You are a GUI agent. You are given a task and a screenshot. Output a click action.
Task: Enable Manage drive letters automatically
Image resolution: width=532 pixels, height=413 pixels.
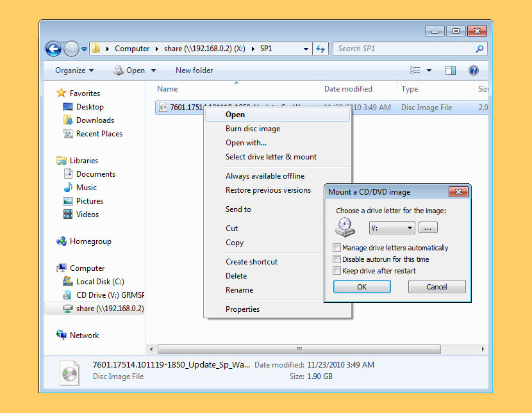coord(337,247)
